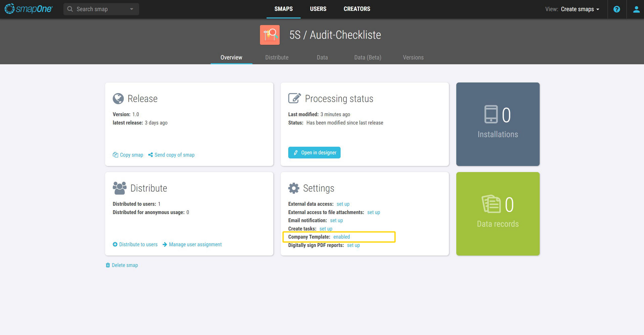Viewport: 644px width, 335px height.
Task: Click Company Template enabled link
Action: pos(342,237)
